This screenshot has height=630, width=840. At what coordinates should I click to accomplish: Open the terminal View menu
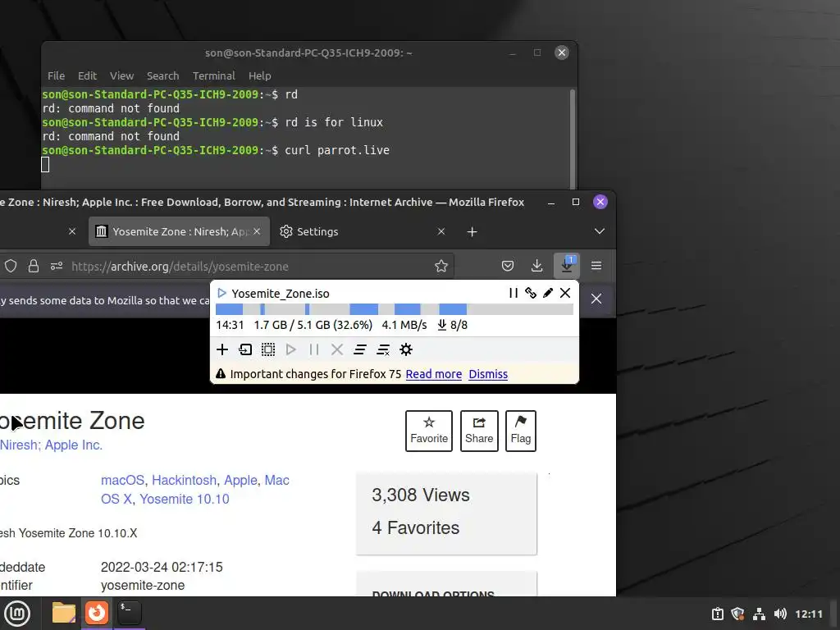click(121, 75)
